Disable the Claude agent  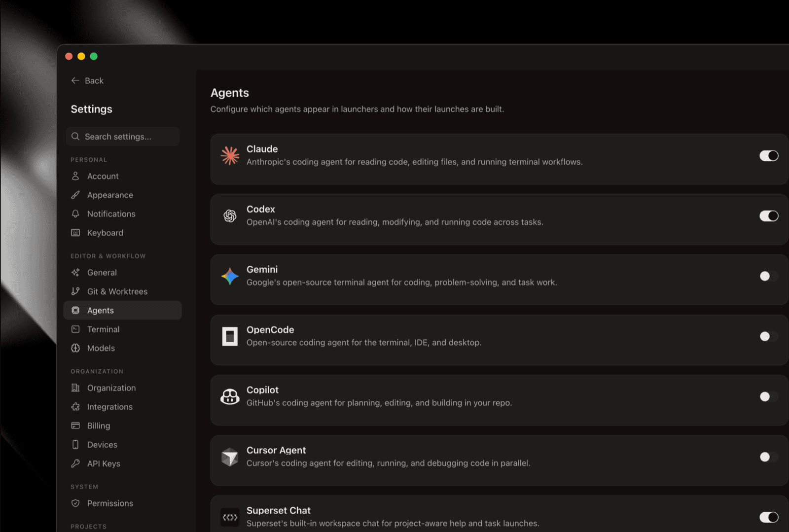click(x=769, y=155)
